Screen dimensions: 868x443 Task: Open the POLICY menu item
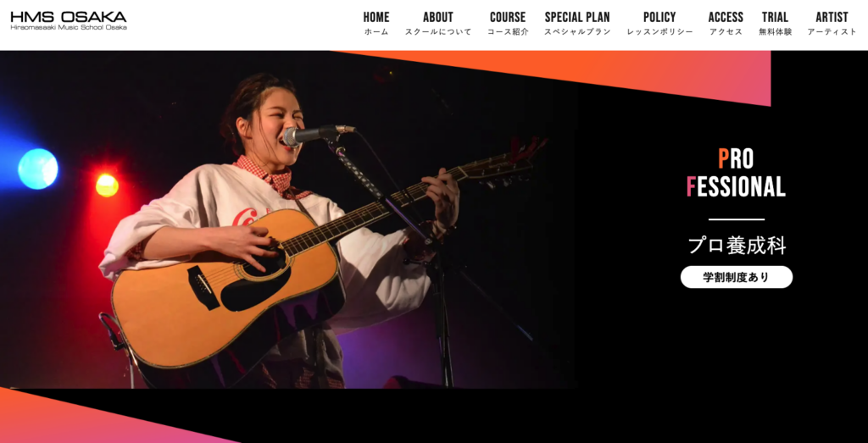659,23
